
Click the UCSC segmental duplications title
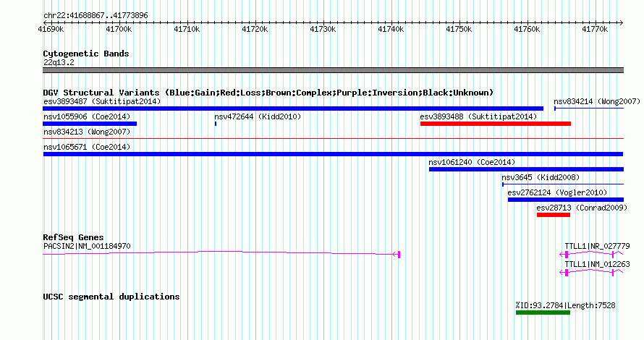(x=111, y=297)
